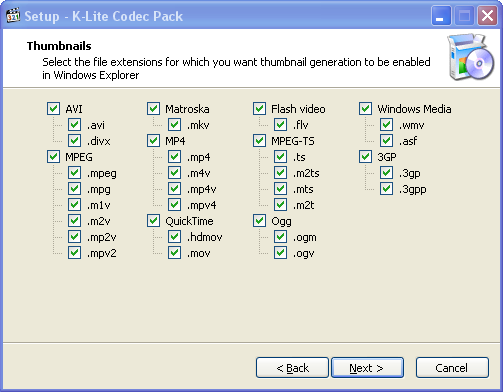This screenshot has height=392, width=503.
Task: Toggle the .divx extension checkbox
Action: 74,141
